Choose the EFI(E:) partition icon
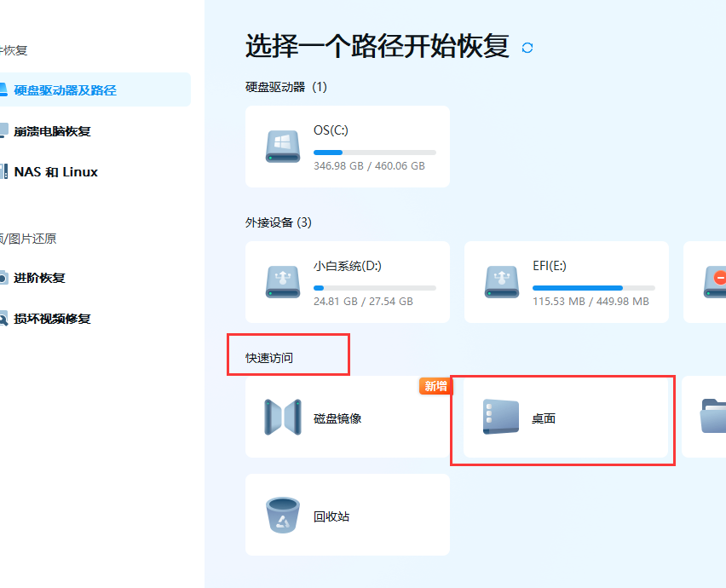 click(x=501, y=281)
